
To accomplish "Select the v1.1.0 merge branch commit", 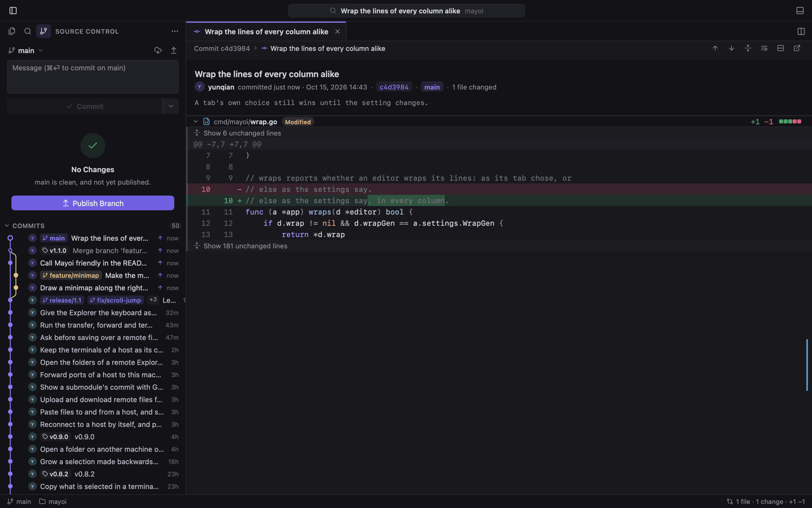I will [x=93, y=250].
